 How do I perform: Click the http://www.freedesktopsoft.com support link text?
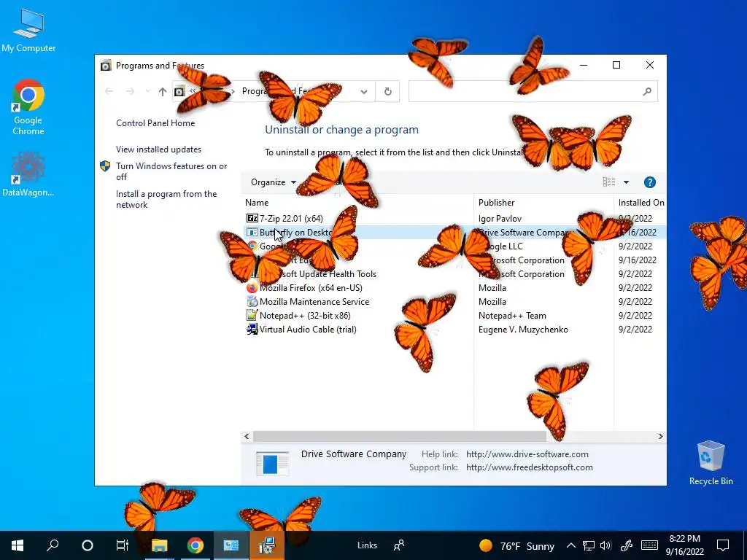530,467
